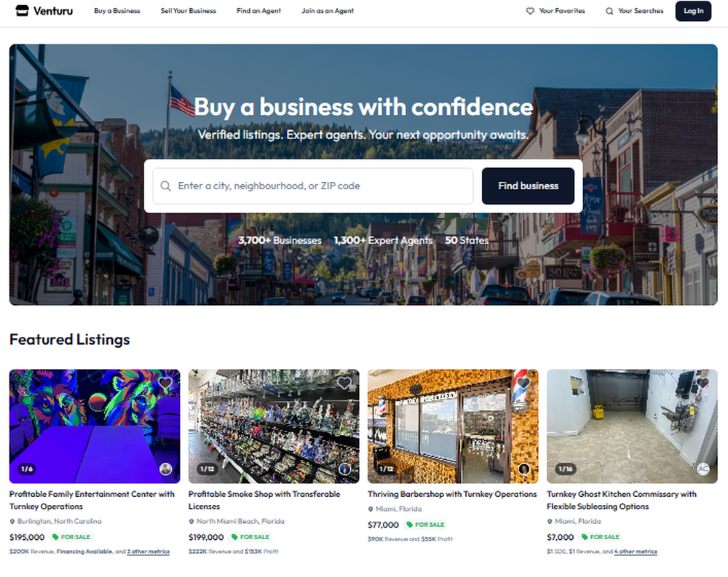Click FOR SALE tag on $7,000 listing
This screenshot has height=577, width=728.
(601, 537)
